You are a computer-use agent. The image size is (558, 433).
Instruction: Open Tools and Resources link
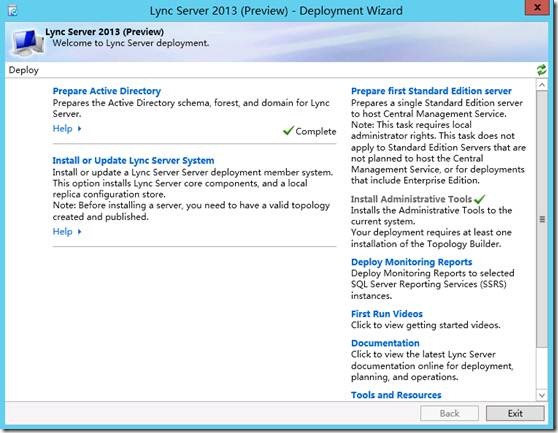(x=396, y=395)
